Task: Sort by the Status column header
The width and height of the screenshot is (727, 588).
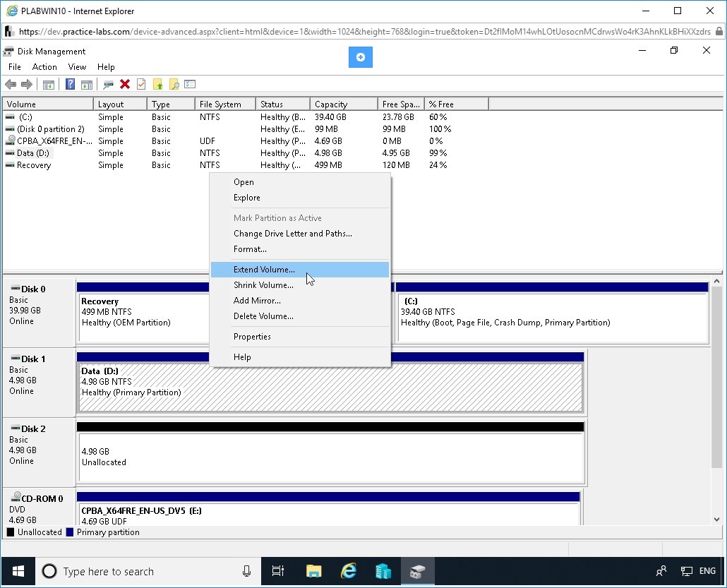Action: tap(283, 104)
